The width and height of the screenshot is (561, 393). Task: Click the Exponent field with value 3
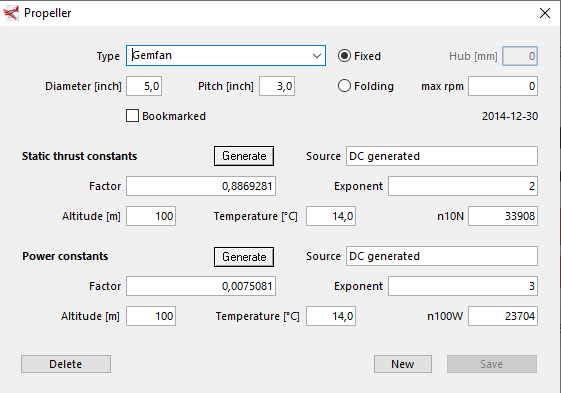pos(463,286)
